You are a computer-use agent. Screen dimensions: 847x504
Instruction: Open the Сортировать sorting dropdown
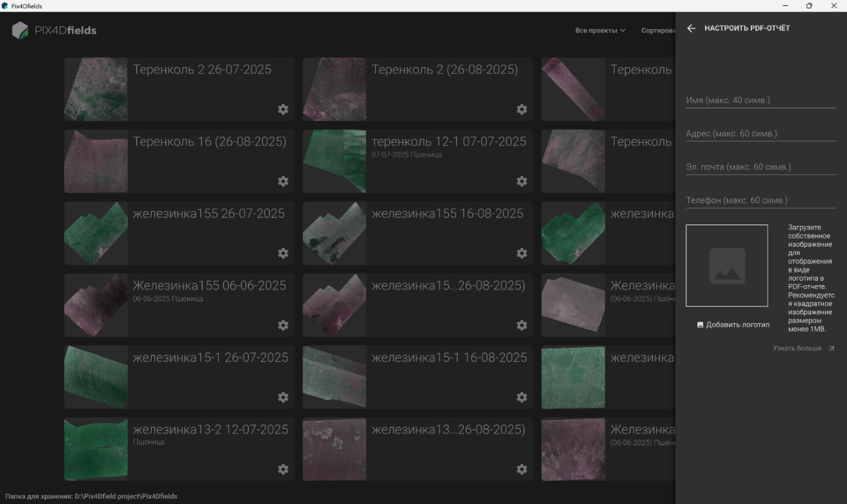coord(658,30)
